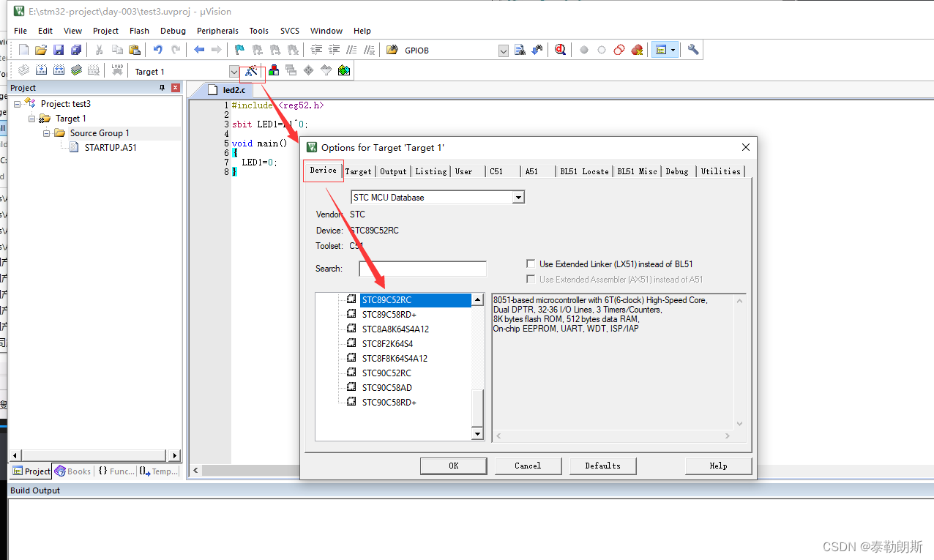Open Pack Installer colorful icon

tap(344, 70)
